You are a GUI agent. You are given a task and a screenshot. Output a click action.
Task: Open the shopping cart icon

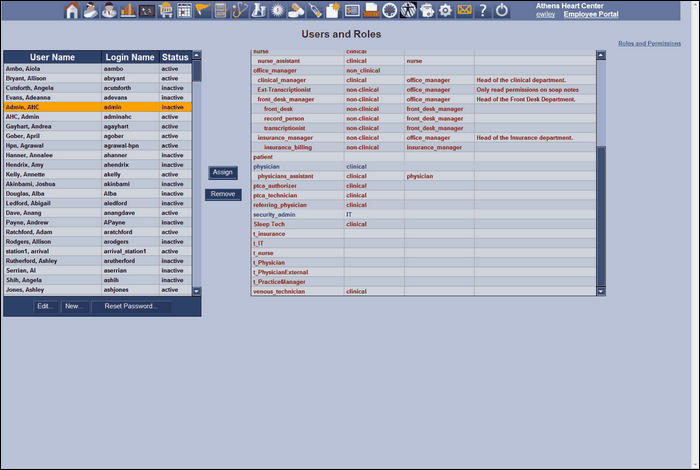click(x=166, y=10)
